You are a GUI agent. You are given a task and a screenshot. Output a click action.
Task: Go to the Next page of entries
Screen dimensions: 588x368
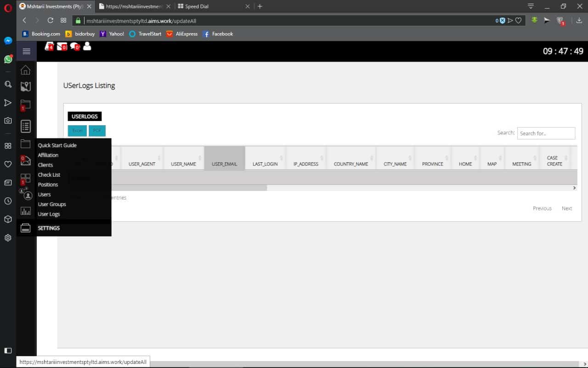[x=567, y=208]
